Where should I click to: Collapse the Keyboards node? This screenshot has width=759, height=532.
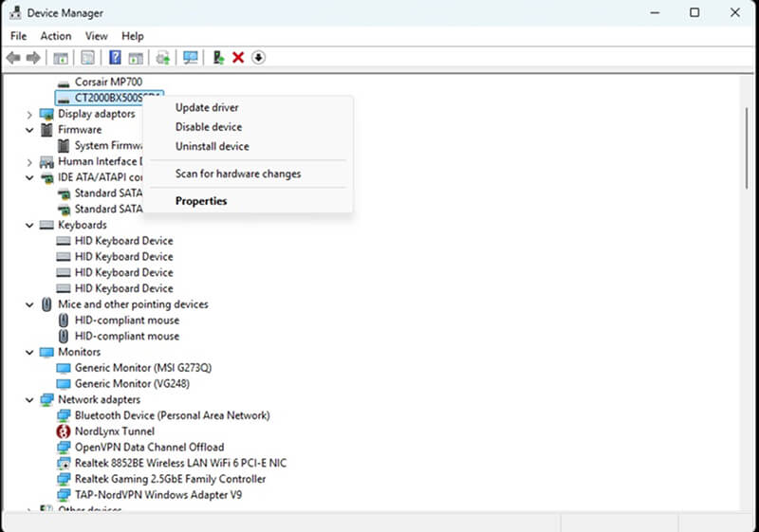[29, 226]
